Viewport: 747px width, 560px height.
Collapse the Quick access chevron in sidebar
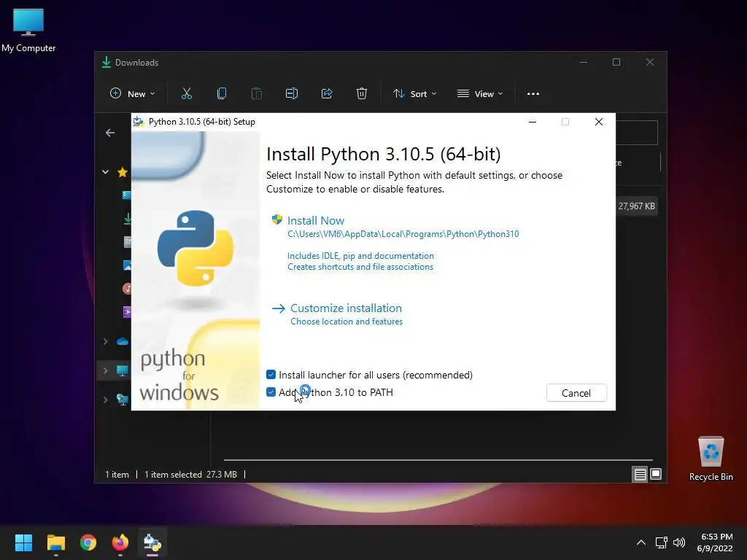105,172
